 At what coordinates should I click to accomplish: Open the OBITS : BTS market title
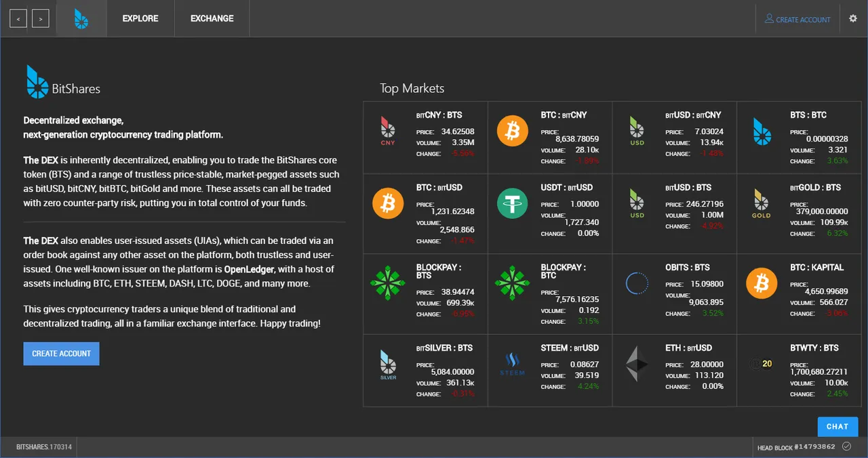tap(688, 268)
